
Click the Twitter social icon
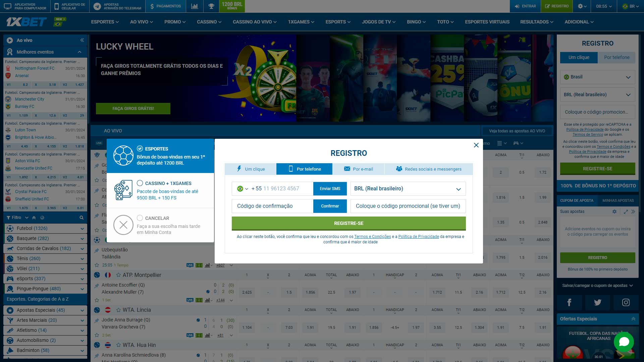click(x=597, y=302)
